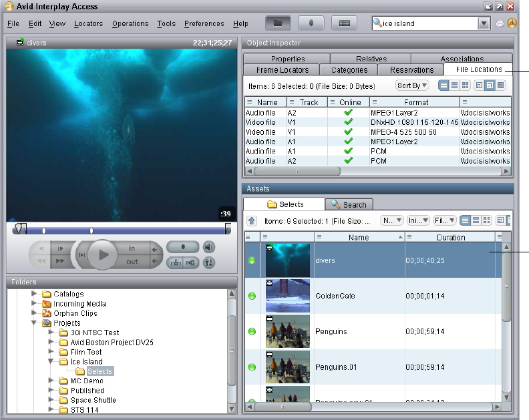Toggle Assets list view mode button
This screenshot has width=529, height=420.
pos(466,220)
